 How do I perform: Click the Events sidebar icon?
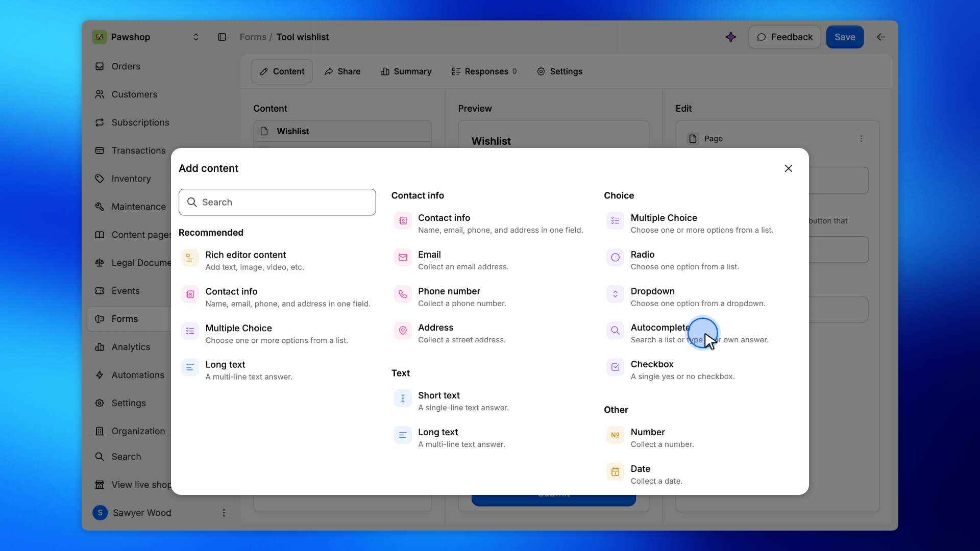[x=100, y=291]
